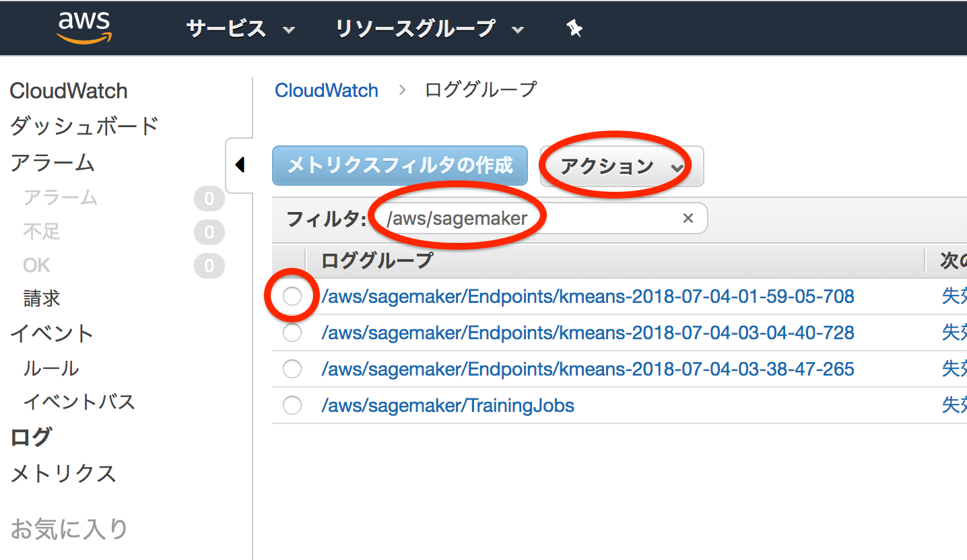Open the AWS home logo
The image size is (967, 560).
pos(84,28)
